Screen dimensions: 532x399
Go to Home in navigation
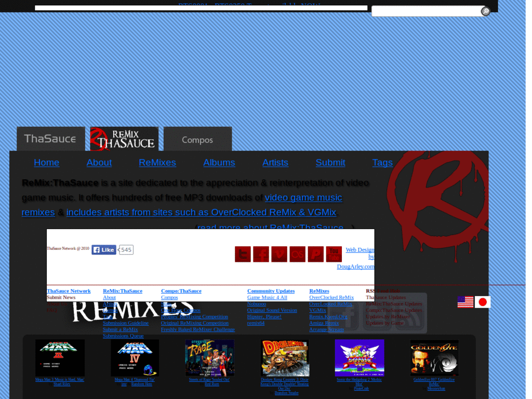[x=46, y=163]
